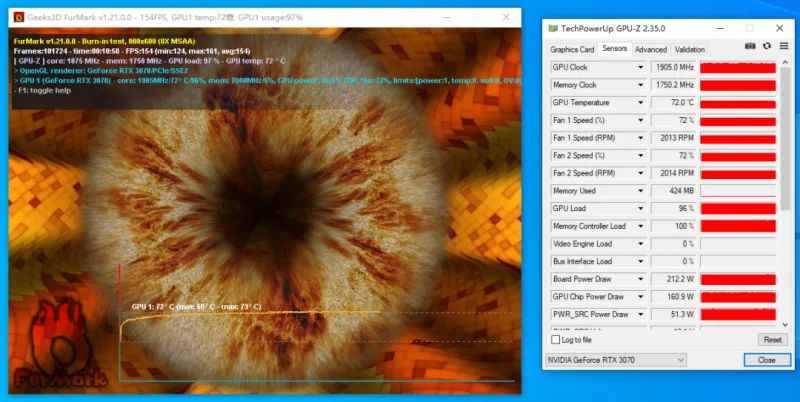This screenshot has width=800, height=402.
Task: Click the FurMark title bar app icon
Action: point(19,17)
